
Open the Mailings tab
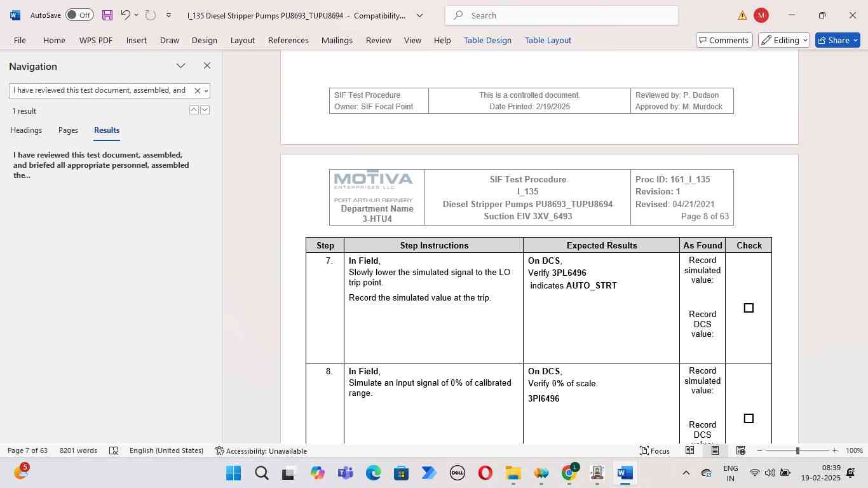[337, 40]
